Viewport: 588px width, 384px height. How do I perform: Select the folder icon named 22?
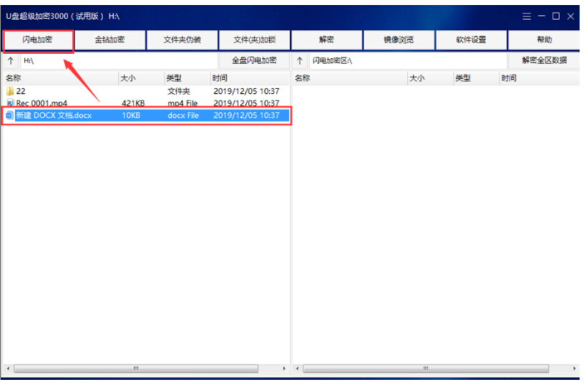10,91
